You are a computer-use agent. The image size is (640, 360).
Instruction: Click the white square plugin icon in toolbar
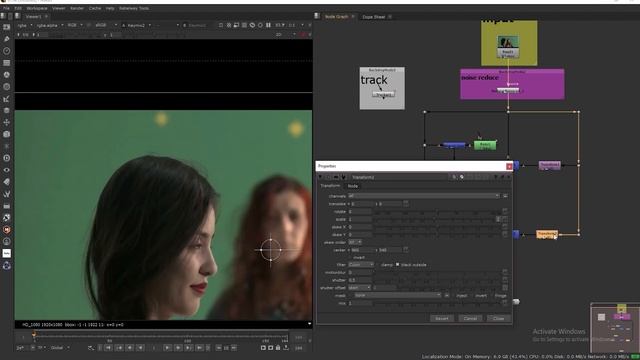[x=7, y=253]
